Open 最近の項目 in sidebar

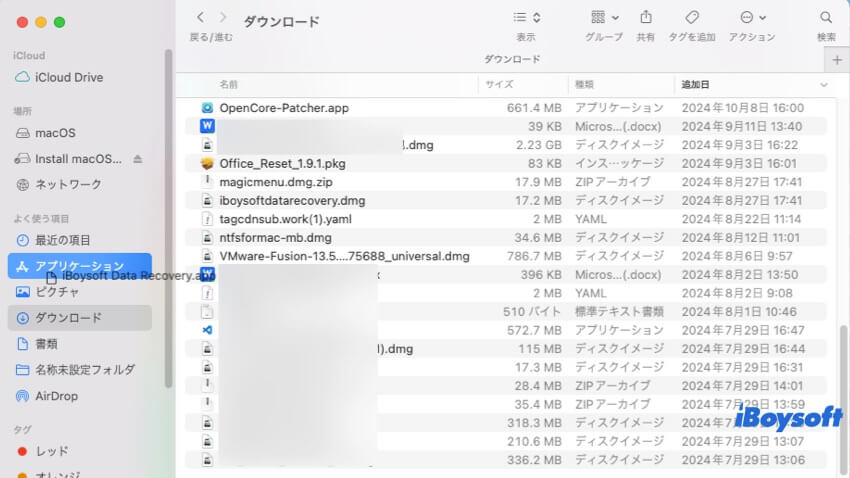[80, 240]
